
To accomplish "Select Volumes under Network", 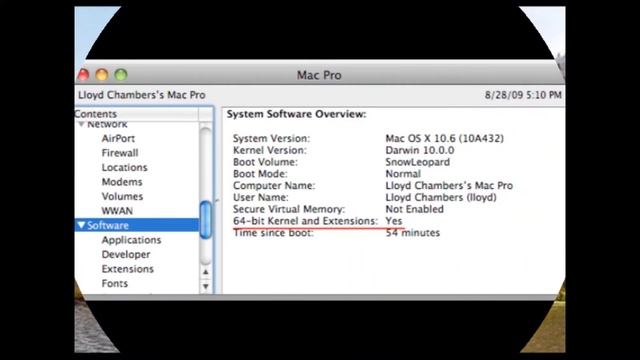I will pyautogui.click(x=122, y=196).
